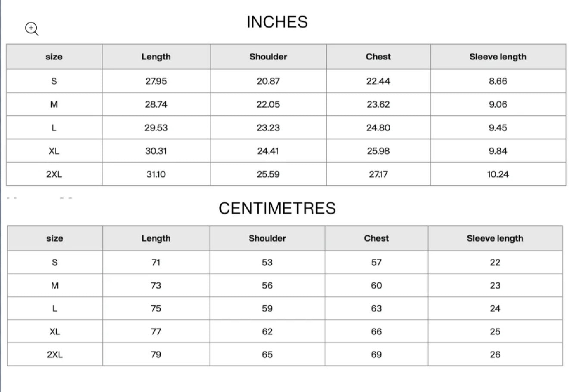The width and height of the screenshot is (569, 392).
Task: Click the Length header in inches table
Action: coord(156,56)
